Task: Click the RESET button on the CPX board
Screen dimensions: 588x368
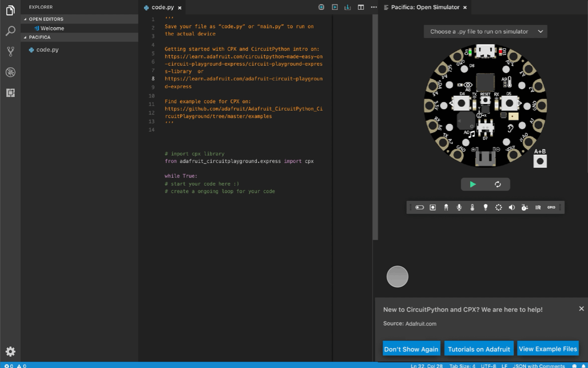Action: 485,100
